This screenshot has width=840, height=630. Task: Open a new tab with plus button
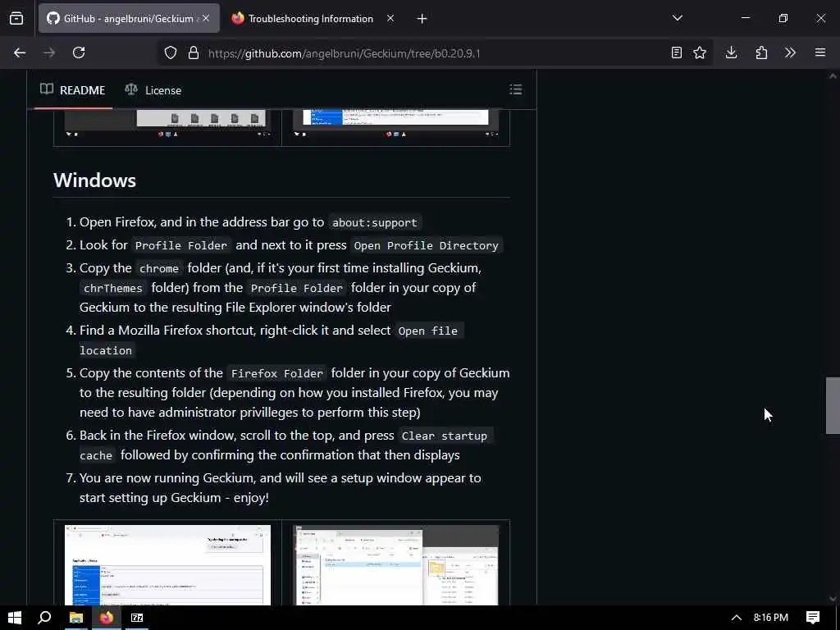pyautogui.click(x=422, y=19)
